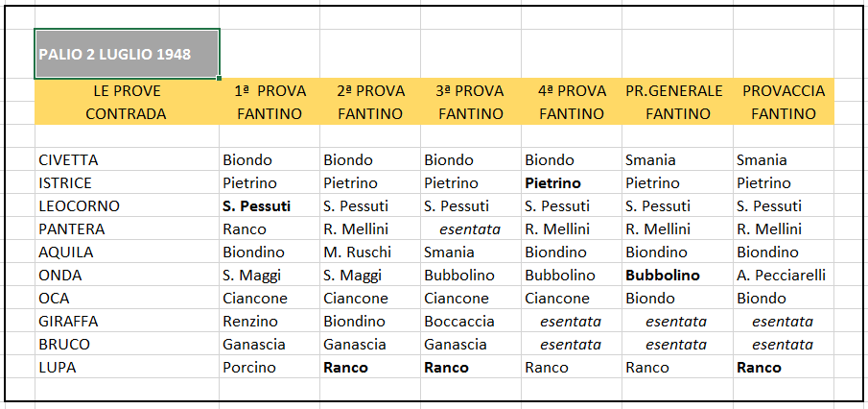Select the PR.GENERALE header cell
Screen dimensions: 868x409
point(674,91)
